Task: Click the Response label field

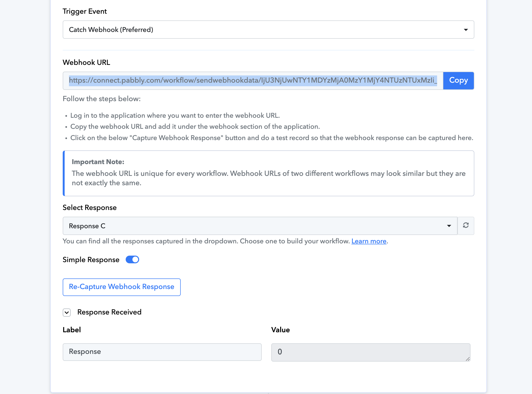Action: (162, 352)
